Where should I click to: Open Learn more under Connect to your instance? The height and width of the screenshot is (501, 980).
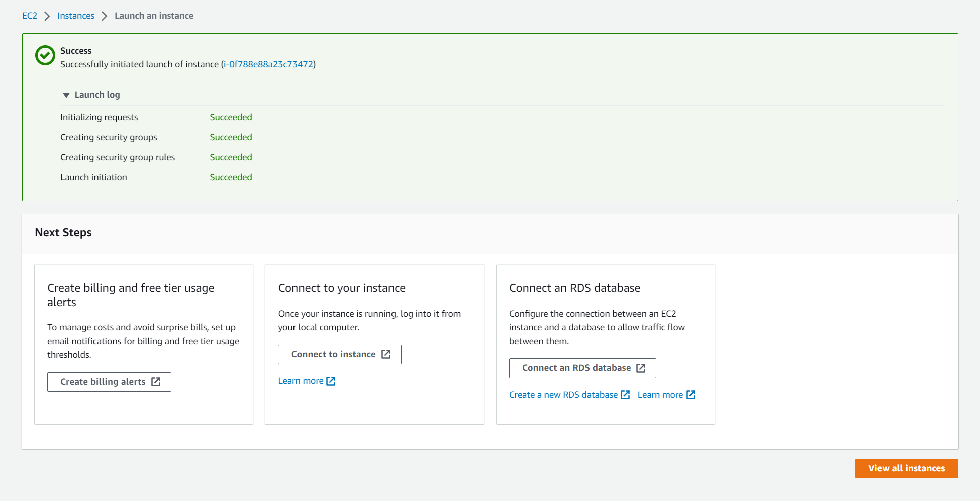pyautogui.click(x=301, y=381)
